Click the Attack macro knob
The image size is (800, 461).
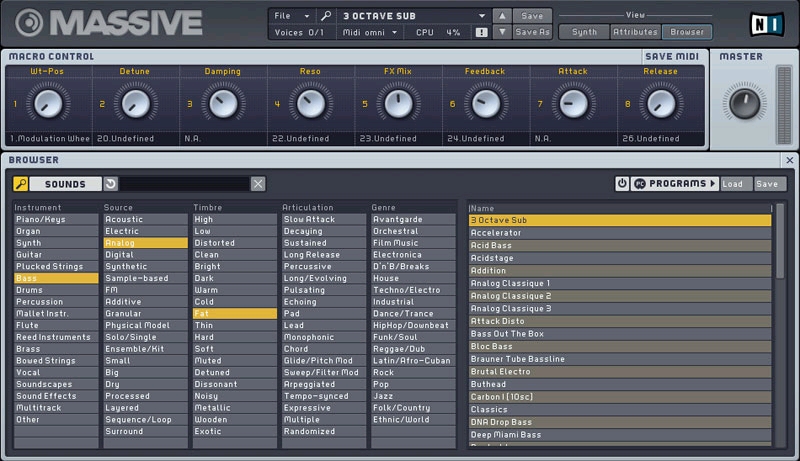573,104
